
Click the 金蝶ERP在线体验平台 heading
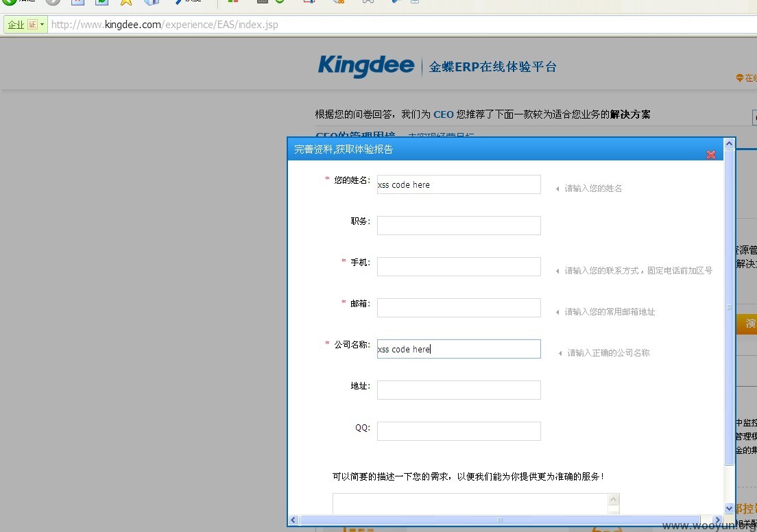pos(492,66)
